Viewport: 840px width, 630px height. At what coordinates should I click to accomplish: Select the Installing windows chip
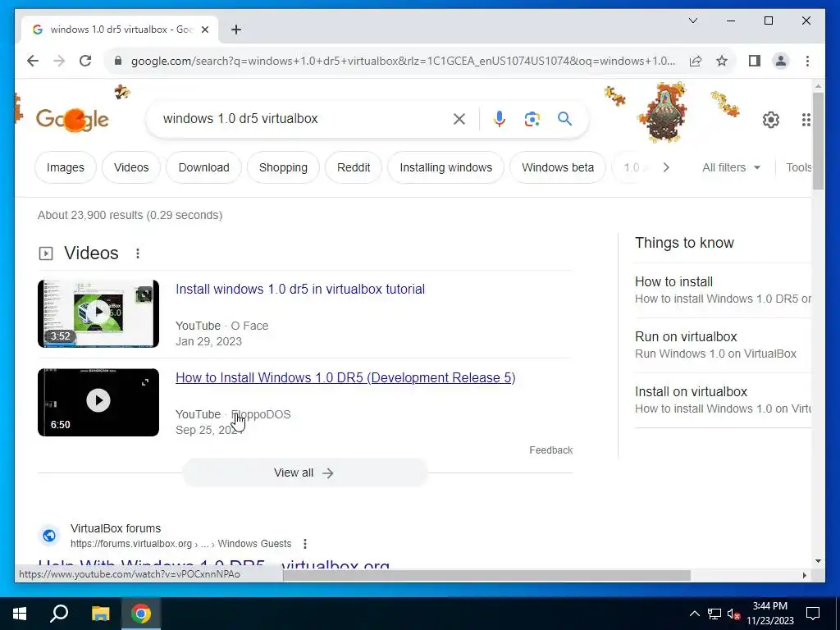(x=445, y=167)
